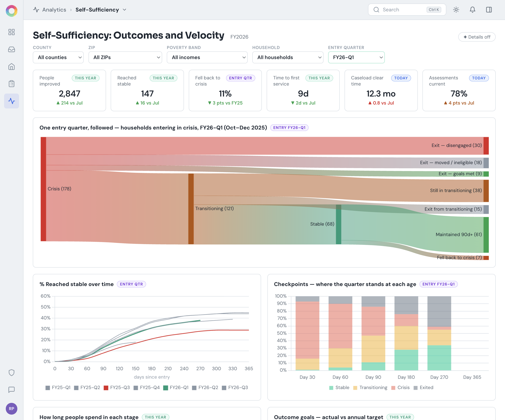Open the Caseload clear time card
Screen dimensions: 505x420
click(381, 90)
